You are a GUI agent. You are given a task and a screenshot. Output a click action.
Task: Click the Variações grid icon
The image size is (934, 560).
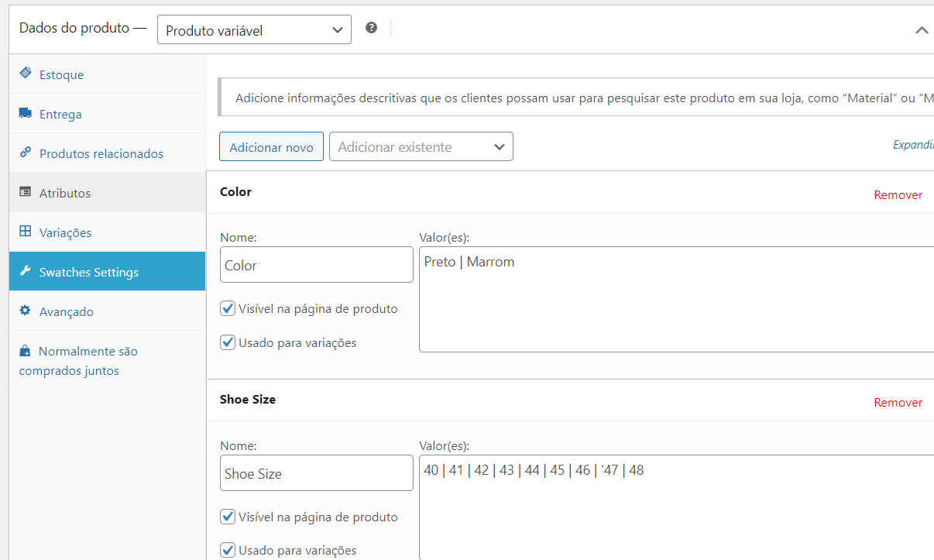(26, 232)
